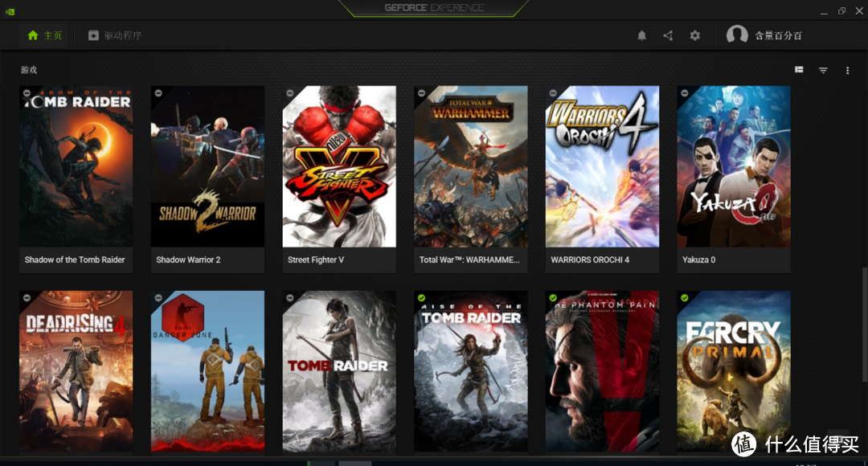Close the GeForce Experience window
868x466 pixels.
(859, 11)
